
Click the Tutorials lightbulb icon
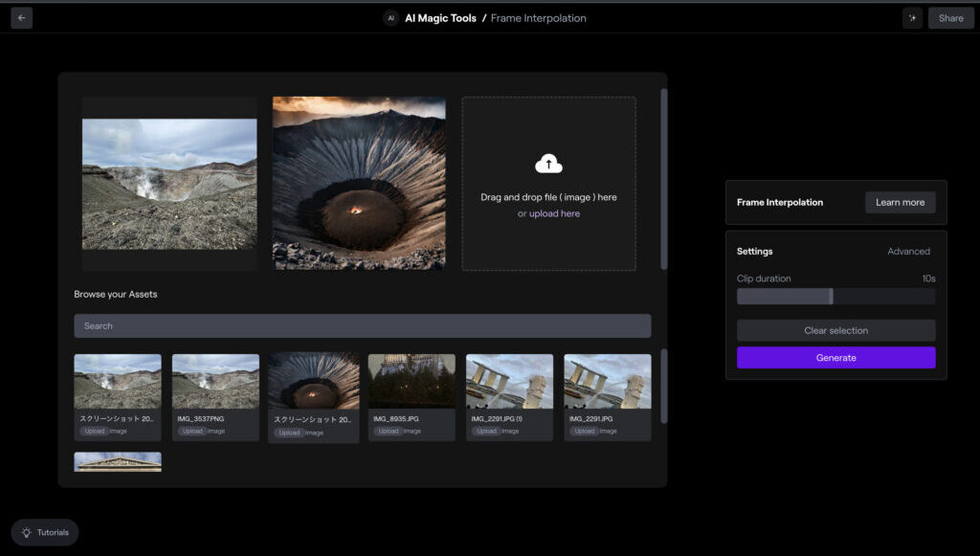27,532
